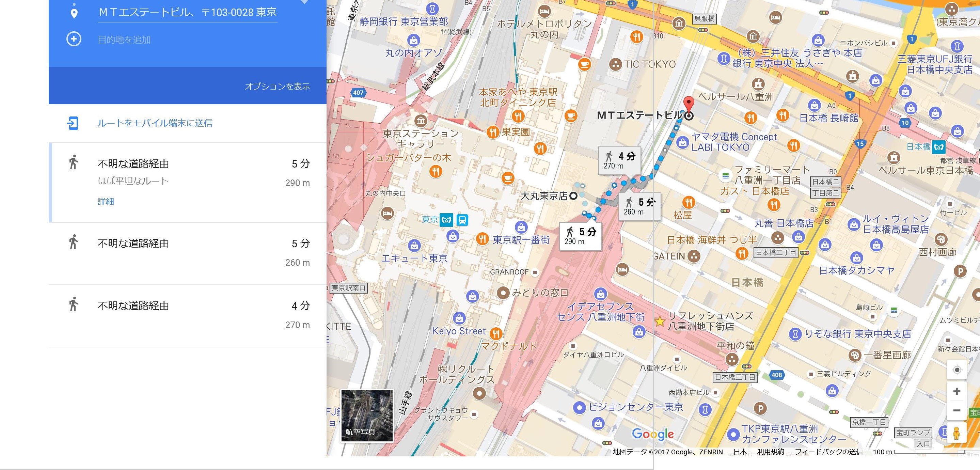Click the マクドナルド restaurant icon
Viewport: 980px width, 470px height.
point(495,334)
